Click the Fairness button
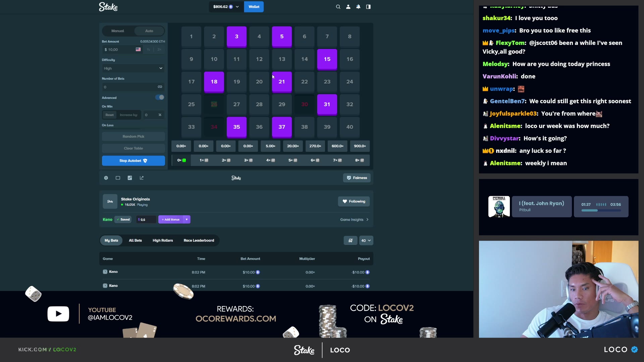This screenshot has height=362, width=644. (357, 178)
